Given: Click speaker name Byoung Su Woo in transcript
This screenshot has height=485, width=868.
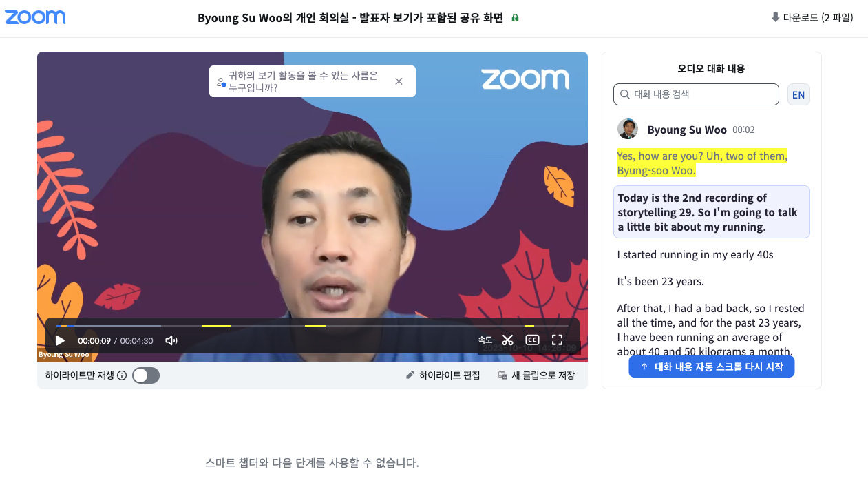Looking at the screenshot, I should (687, 130).
